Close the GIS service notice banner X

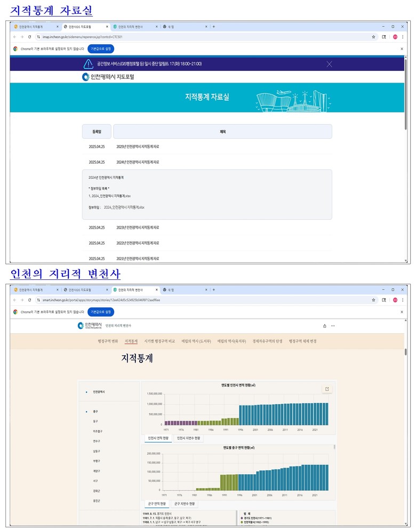(329, 64)
